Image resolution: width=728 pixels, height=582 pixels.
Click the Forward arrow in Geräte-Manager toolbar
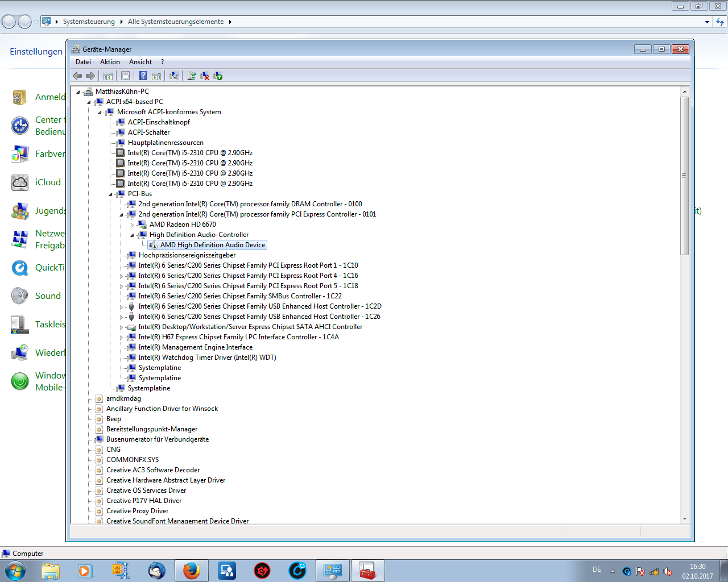point(90,76)
